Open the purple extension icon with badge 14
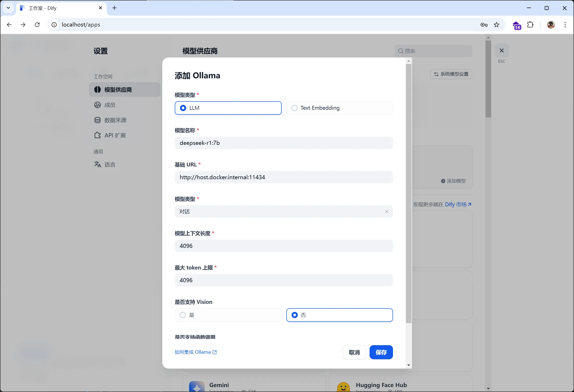Screen dimensions: 574x392 [517, 25]
